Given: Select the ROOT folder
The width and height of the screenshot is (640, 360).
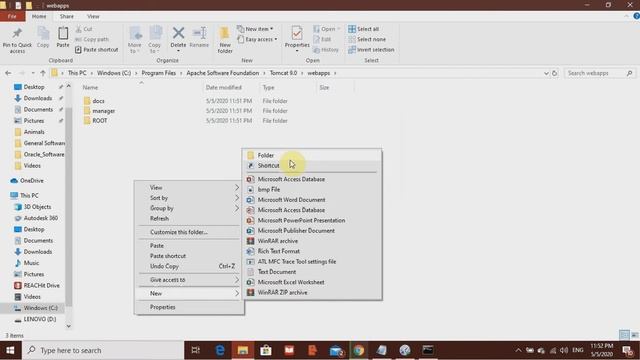Looking at the screenshot, I should (x=100, y=121).
